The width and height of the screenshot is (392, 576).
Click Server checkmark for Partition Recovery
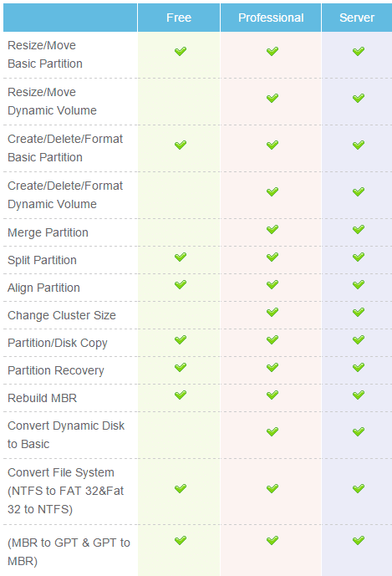click(x=359, y=367)
